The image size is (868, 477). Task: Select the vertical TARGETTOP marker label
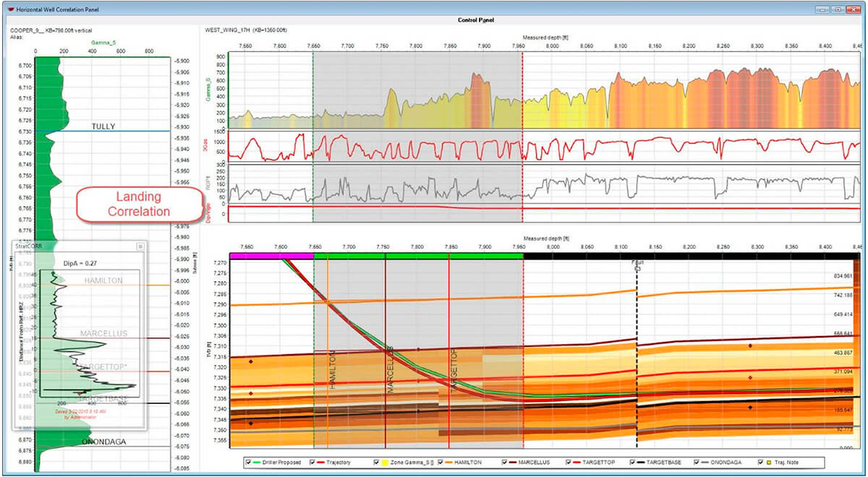pos(454,370)
